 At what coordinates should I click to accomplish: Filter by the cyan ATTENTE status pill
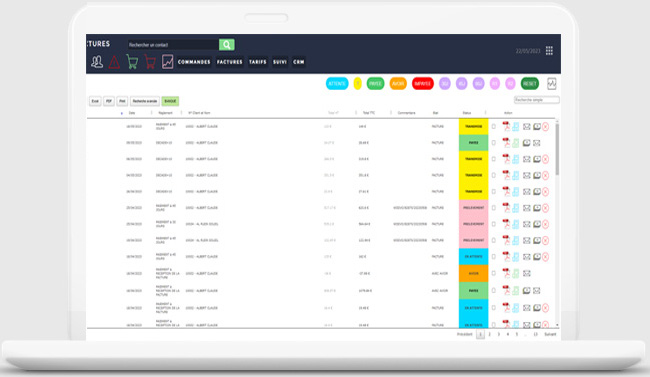click(337, 84)
